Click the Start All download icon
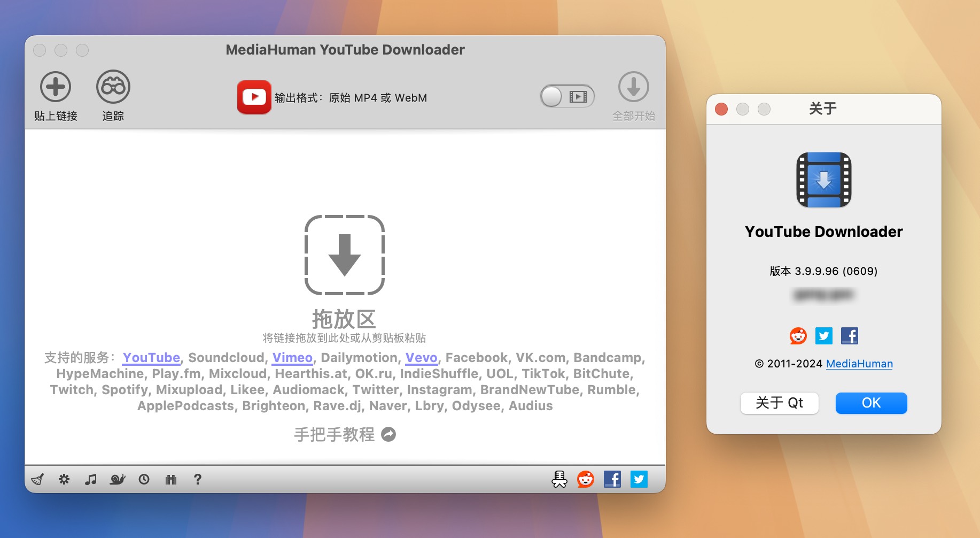The image size is (980, 538). [x=634, y=87]
